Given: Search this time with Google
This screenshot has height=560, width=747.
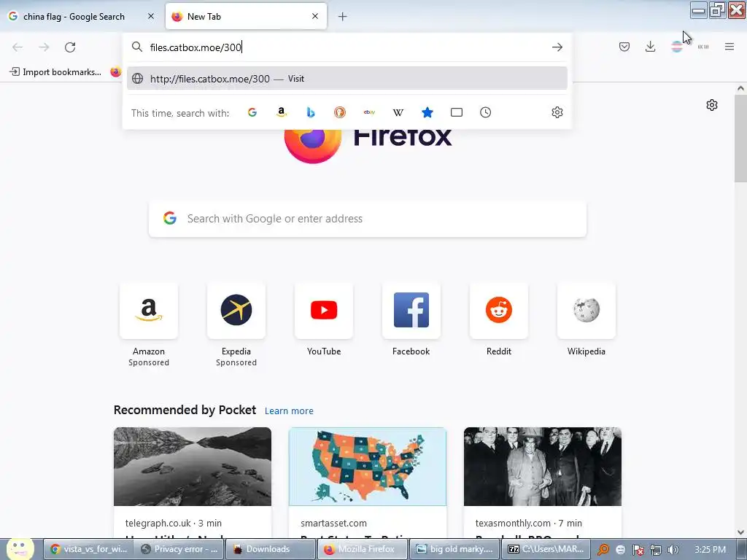Looking at the screenshot, I should (252, 112).
